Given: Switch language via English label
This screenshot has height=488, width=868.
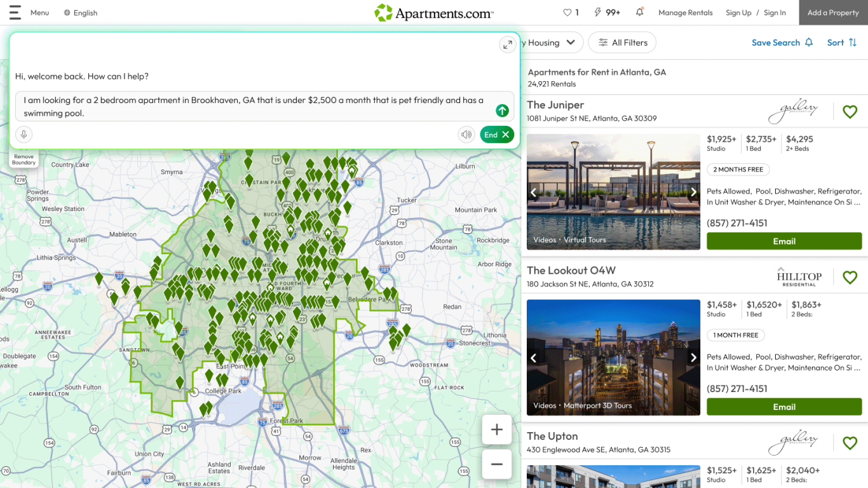Looking at the screenshot, I should click(85, 13).
